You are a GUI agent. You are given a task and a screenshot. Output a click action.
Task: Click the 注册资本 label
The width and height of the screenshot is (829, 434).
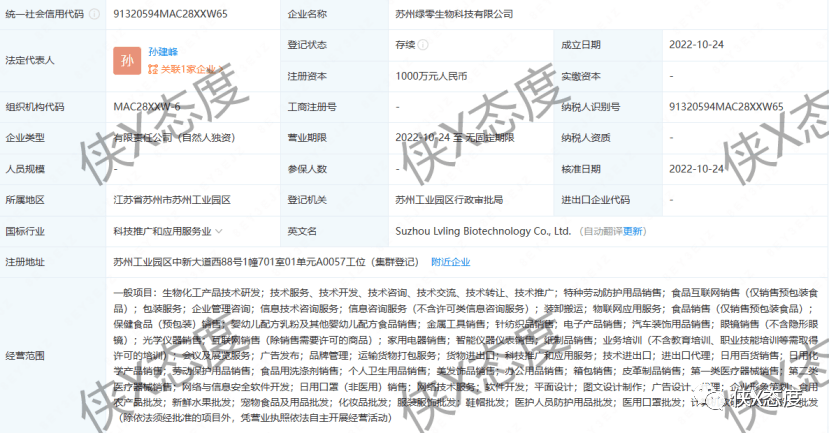(307, 76)
